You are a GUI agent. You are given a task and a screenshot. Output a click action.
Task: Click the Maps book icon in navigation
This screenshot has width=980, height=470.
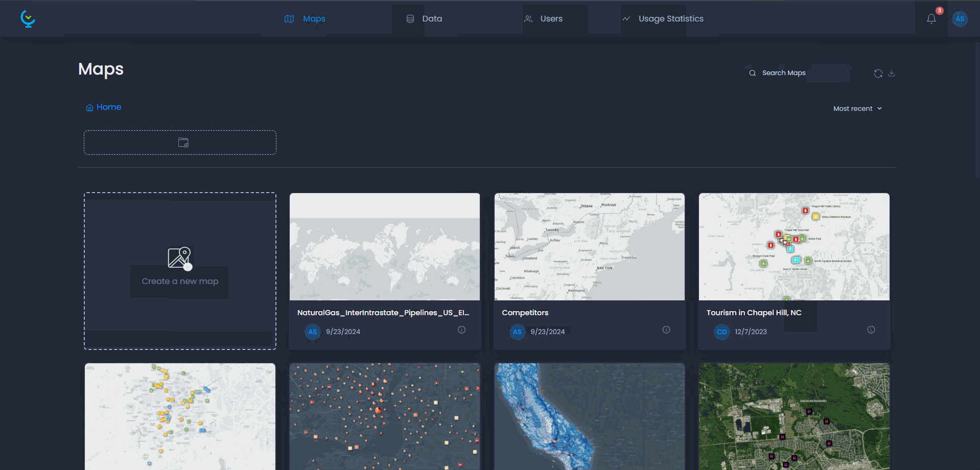click(289, 19)
